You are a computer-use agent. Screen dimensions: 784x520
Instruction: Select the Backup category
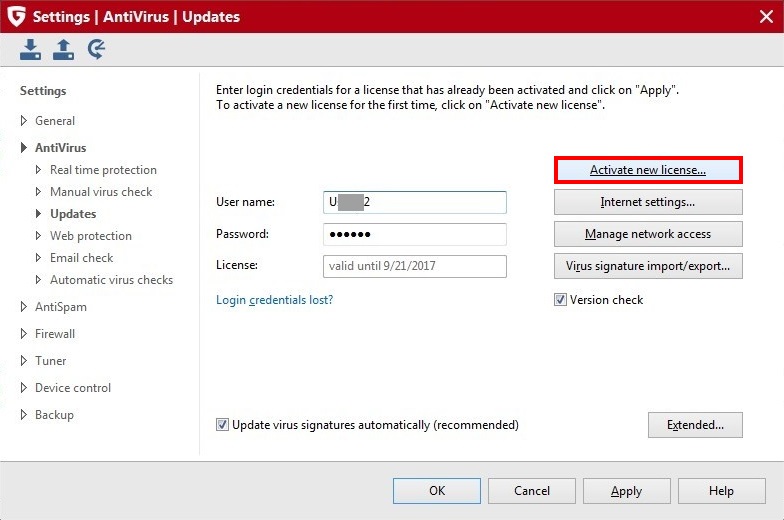tap(54, 414)
